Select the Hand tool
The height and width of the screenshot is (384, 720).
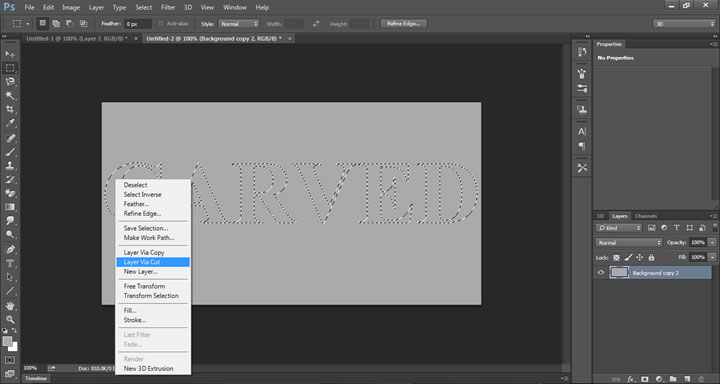(10, 305)
